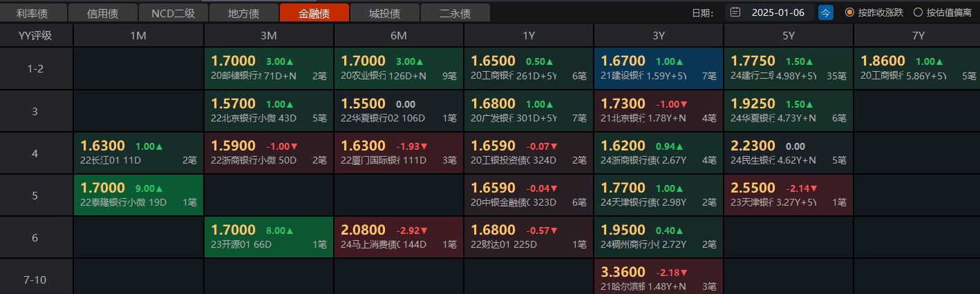
Task: Select the 城投债 tab
Action: coord(385,13)
